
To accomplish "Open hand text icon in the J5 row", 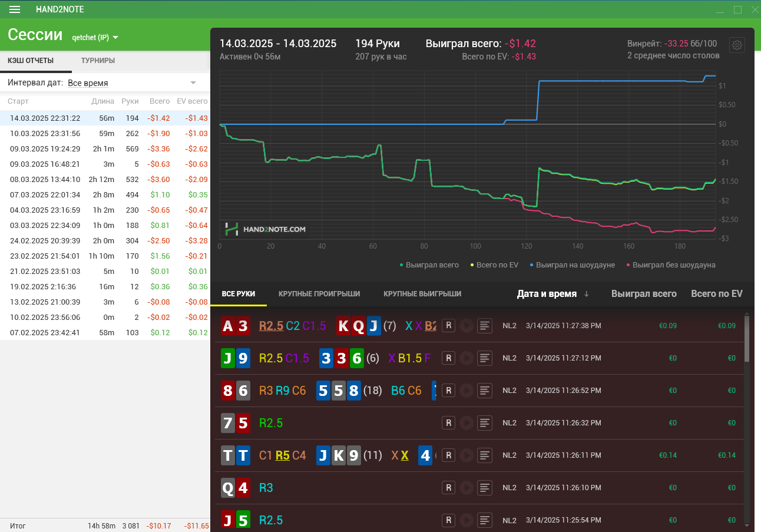I will pyautogui.click(x=485, y=520).
